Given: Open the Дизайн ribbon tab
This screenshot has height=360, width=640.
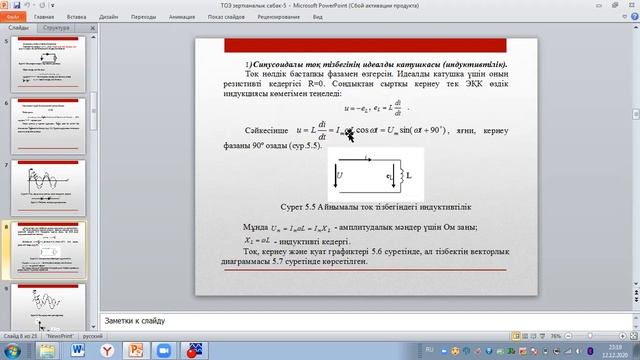Looking at the screenshot, I should [x=109, y=17].
